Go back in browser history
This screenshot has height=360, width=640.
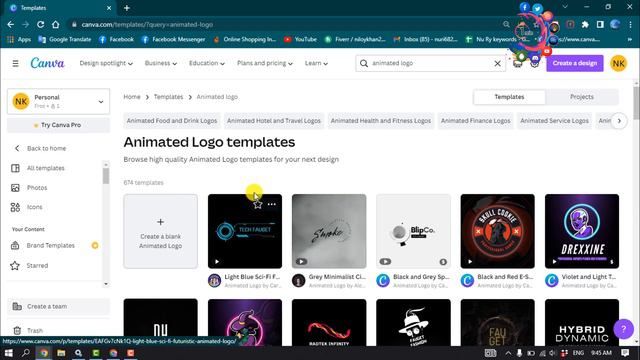11,24
